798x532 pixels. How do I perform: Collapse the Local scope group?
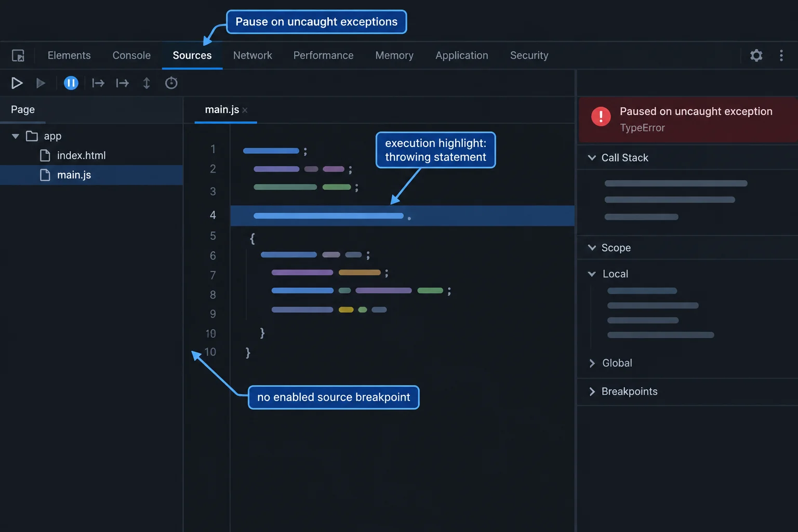pos(592,274)
